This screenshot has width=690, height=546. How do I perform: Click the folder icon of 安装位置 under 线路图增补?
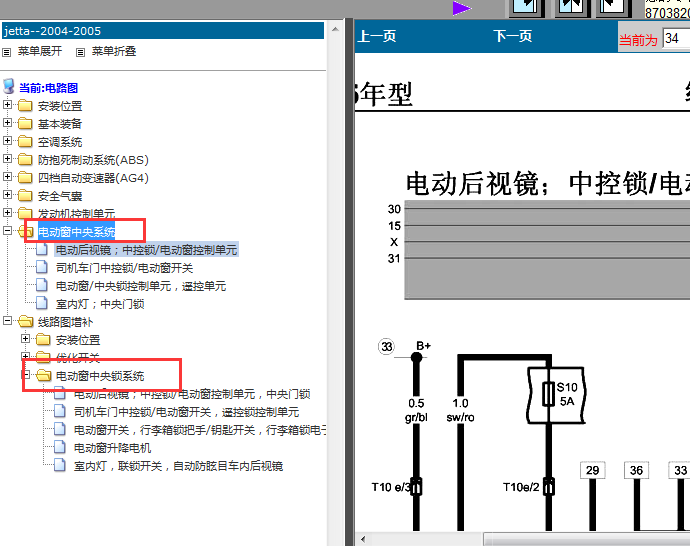(43, 340)
